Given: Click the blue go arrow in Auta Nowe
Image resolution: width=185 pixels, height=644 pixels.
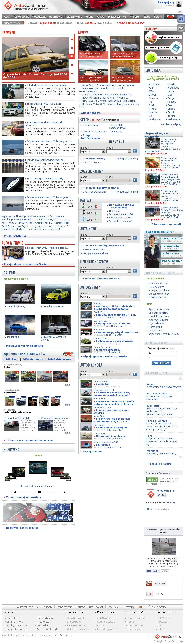Looking at the screenshot, I should pyautogui.click(x=135, y=238).
